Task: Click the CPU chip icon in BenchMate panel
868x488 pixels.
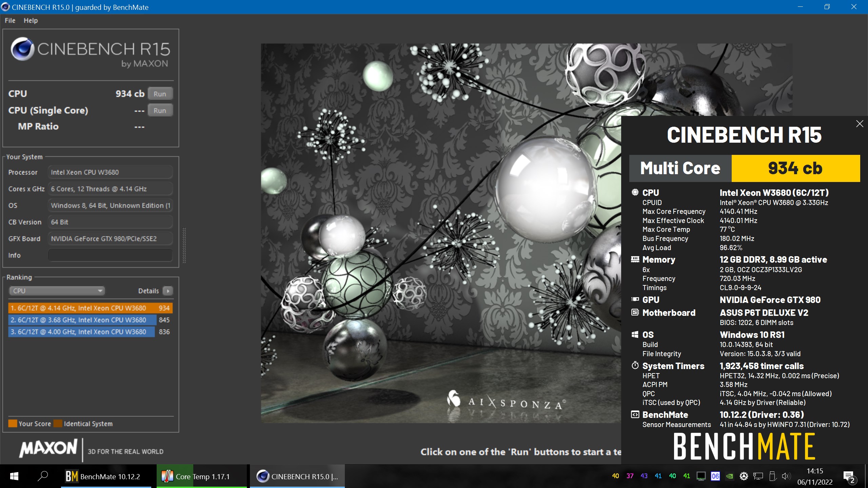Action: [x=635, y=192]
